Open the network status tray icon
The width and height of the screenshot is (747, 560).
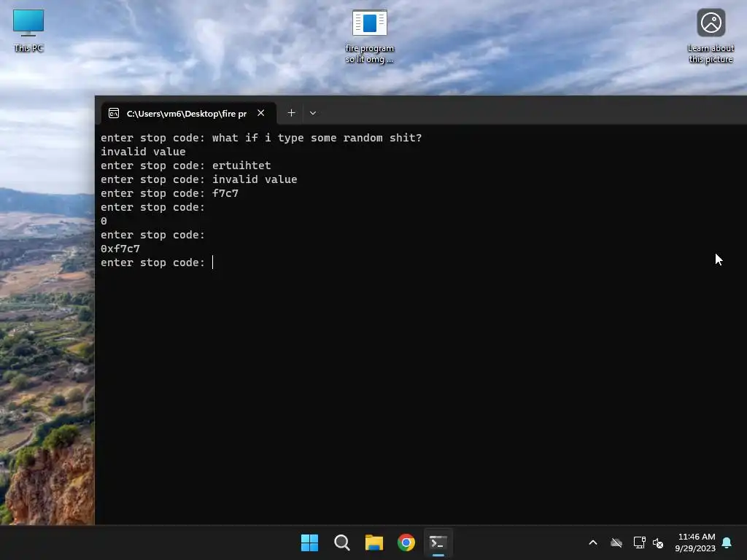[639, 542]
